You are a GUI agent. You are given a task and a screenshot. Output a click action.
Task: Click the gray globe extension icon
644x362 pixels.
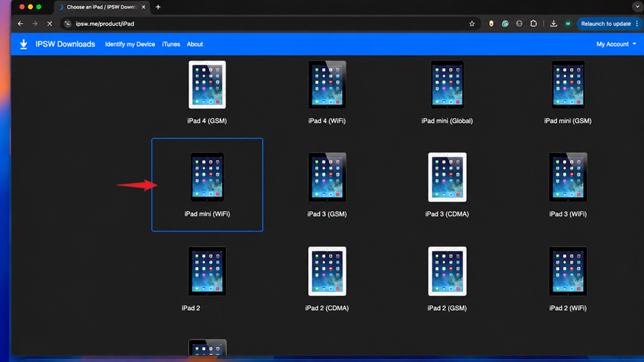pyautogui.click(x=519, y=24)
